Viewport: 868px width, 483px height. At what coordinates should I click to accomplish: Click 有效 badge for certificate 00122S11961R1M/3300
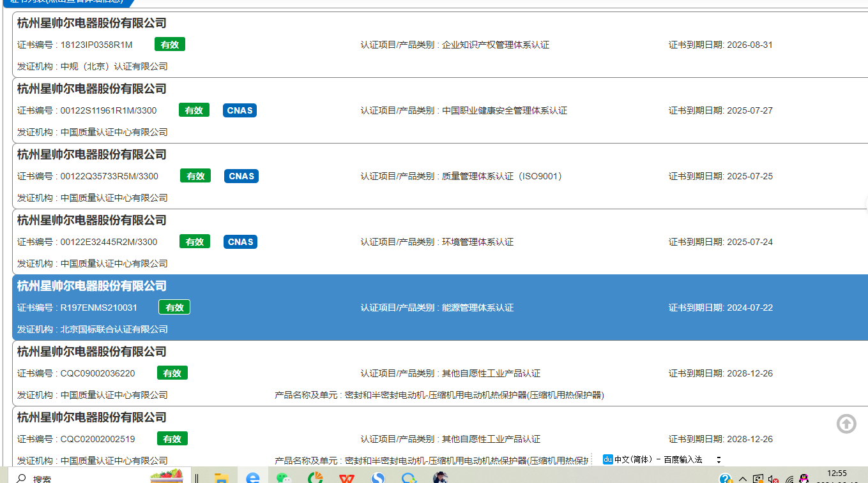tap(194, 110)
